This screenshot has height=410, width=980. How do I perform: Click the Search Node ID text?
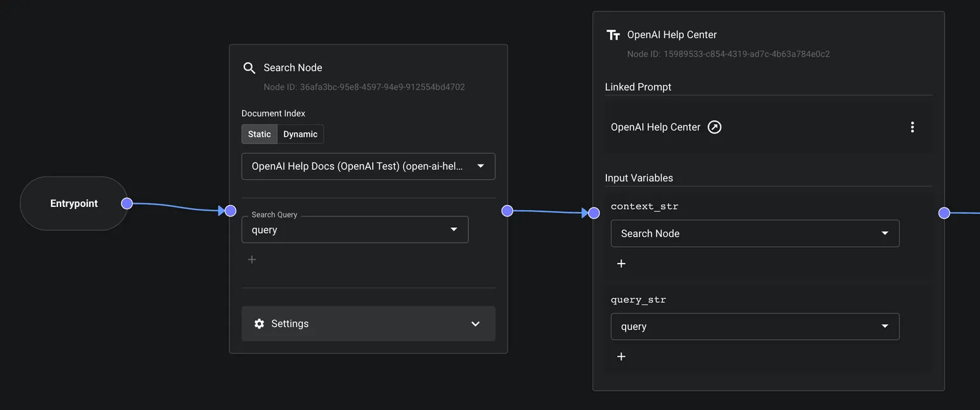[364, 87]
